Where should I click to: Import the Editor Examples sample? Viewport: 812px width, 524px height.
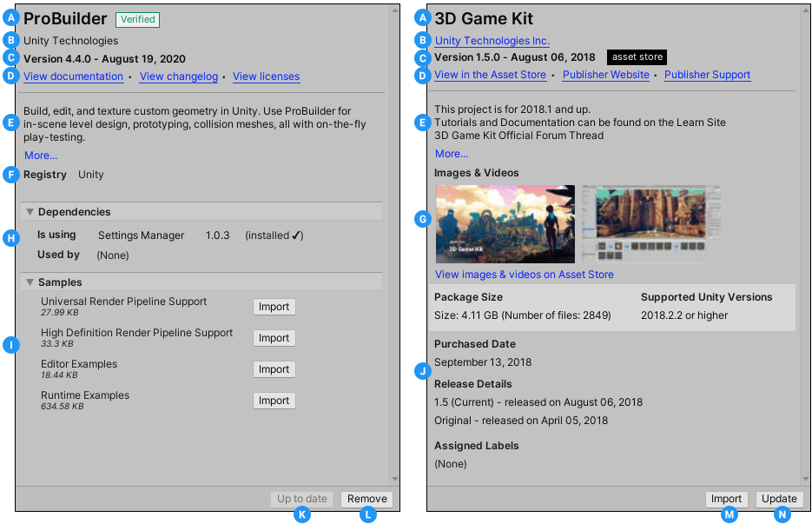(274, 368)
